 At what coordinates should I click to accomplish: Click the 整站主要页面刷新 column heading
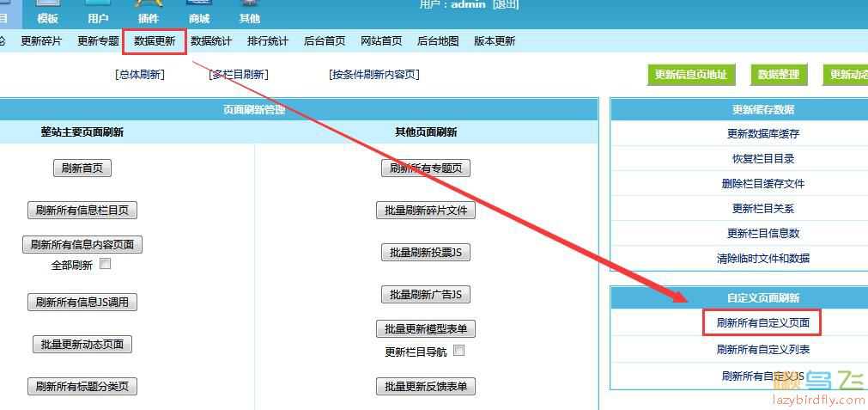(82, 132)
